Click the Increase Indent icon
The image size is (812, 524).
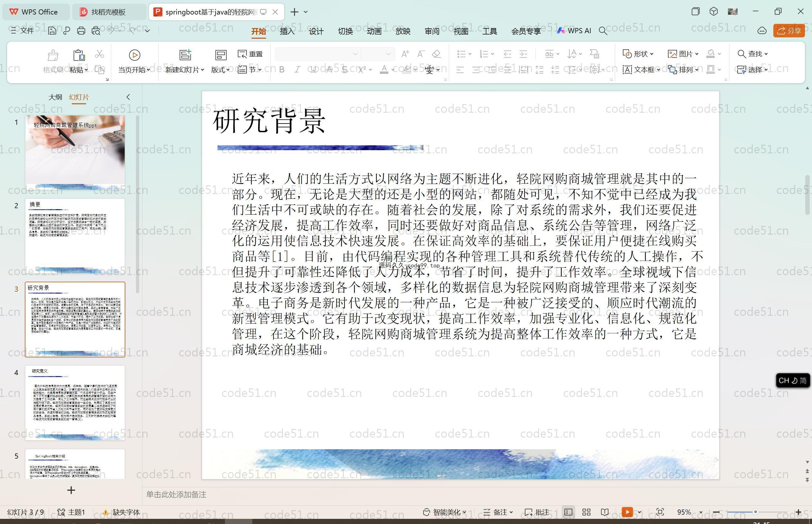[x=523, y=54]
